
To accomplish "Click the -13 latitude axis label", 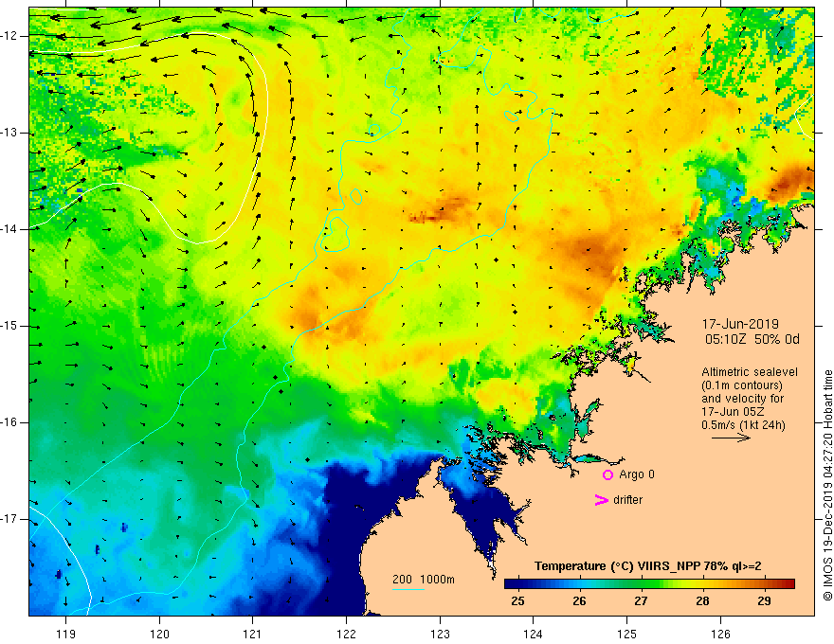I will tap(10, 133).
